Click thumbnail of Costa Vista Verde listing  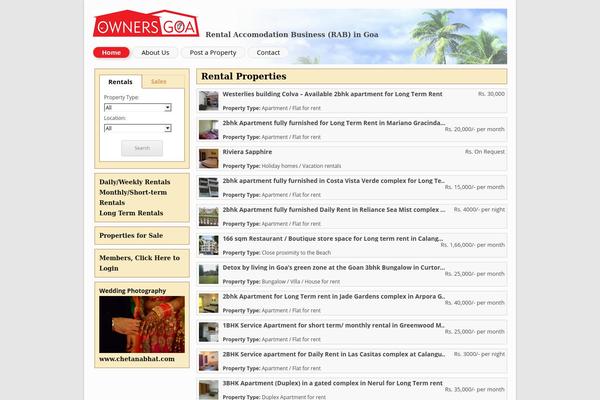coord(209,188)
